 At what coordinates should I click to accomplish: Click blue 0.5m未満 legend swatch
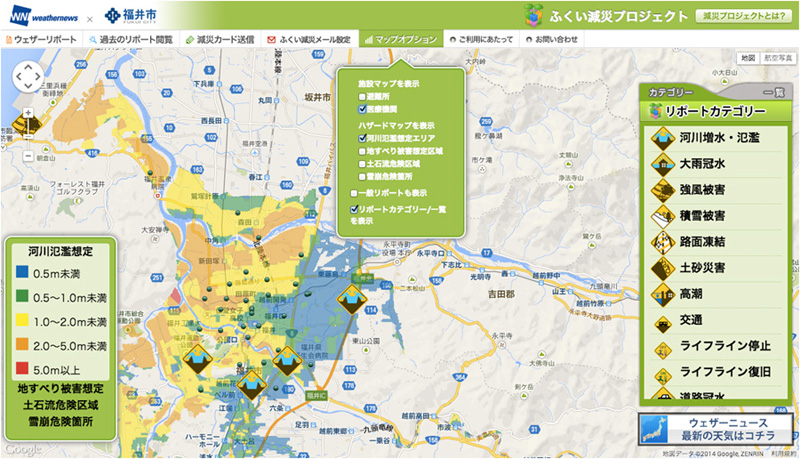[x=22, y=272]
